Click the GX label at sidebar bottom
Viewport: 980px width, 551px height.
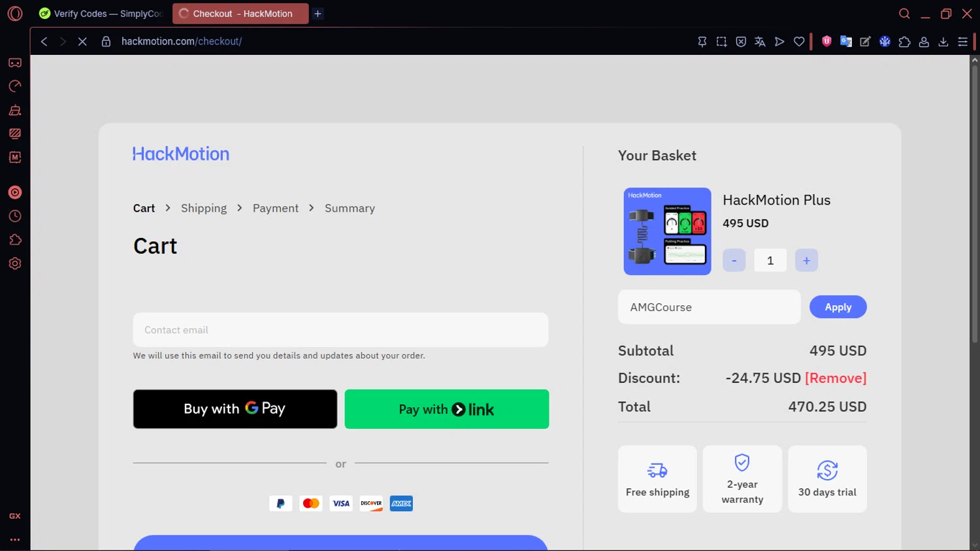point(15,516)
